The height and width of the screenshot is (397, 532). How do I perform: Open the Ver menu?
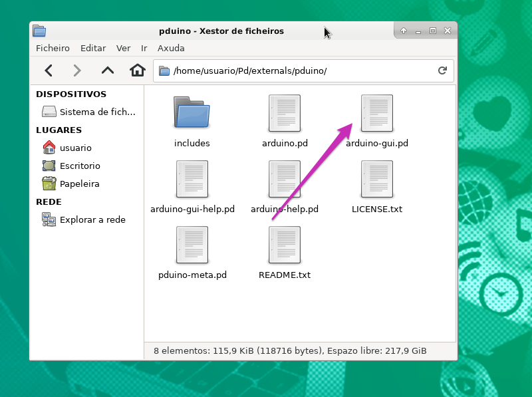[x=123, y=49]
